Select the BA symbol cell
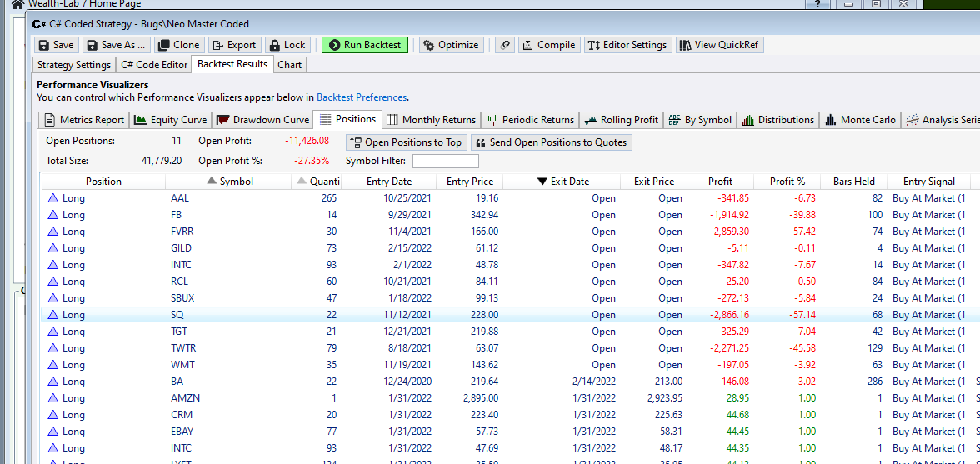This screenshot has width=980, height=464. pyautogui.click(x=177, y=381)
